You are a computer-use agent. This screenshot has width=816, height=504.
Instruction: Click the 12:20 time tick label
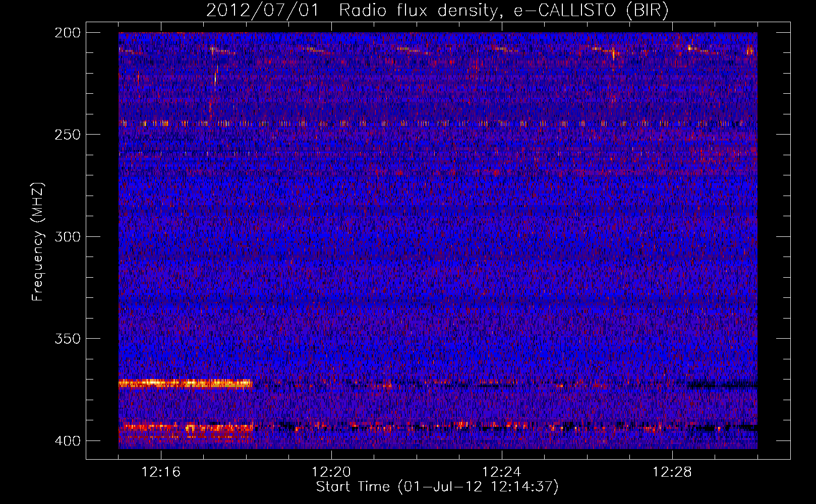point(331,472)
